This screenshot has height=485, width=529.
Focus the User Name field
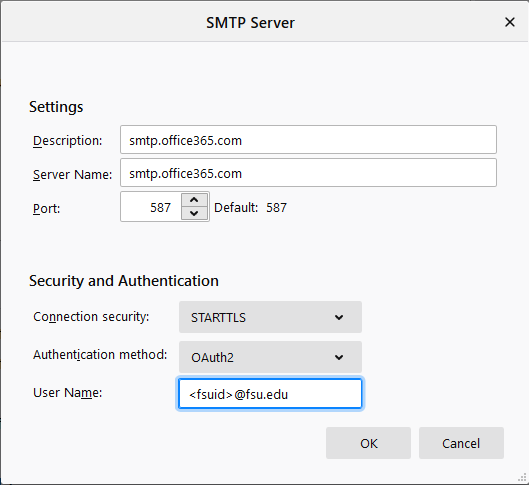270,394
